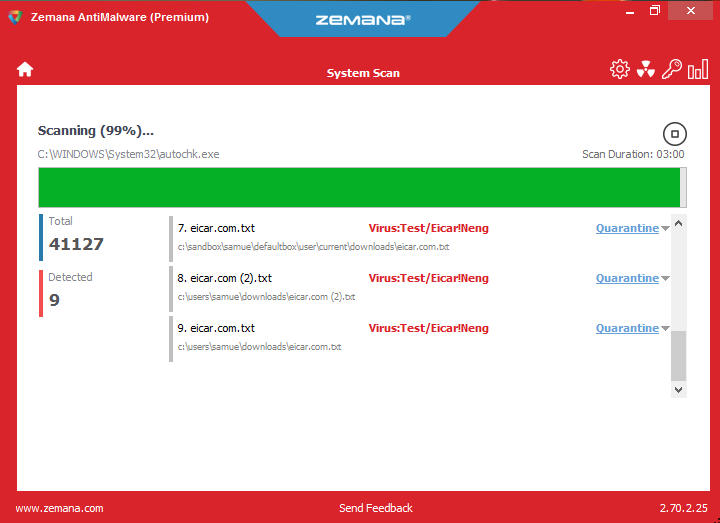
Task: Click Send Feedback
Action: pyautogui.click(x=375, y=508)
